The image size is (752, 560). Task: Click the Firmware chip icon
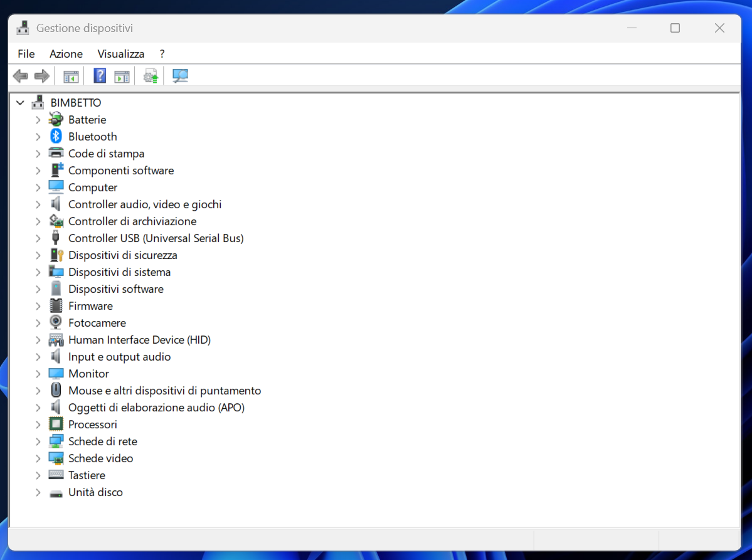[x=56, y=305]
